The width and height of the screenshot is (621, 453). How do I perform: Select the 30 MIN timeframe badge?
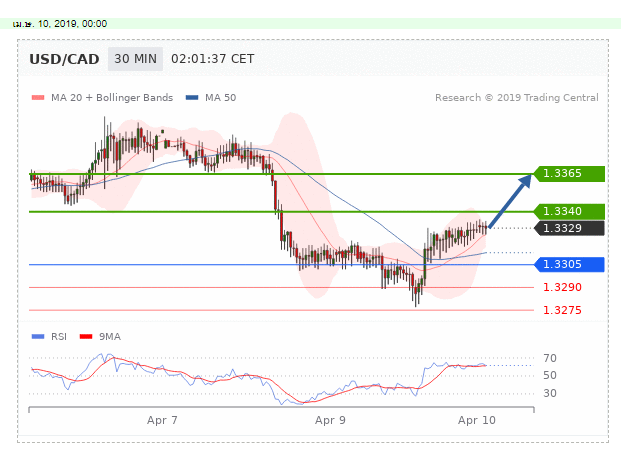tap(135, 59)
